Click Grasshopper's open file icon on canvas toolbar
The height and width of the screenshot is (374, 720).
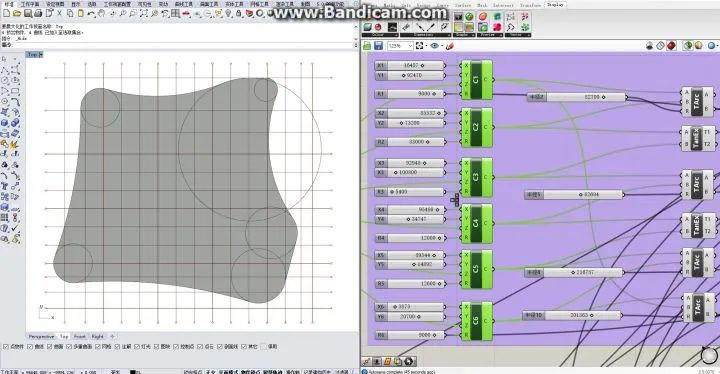pos(367,45)
